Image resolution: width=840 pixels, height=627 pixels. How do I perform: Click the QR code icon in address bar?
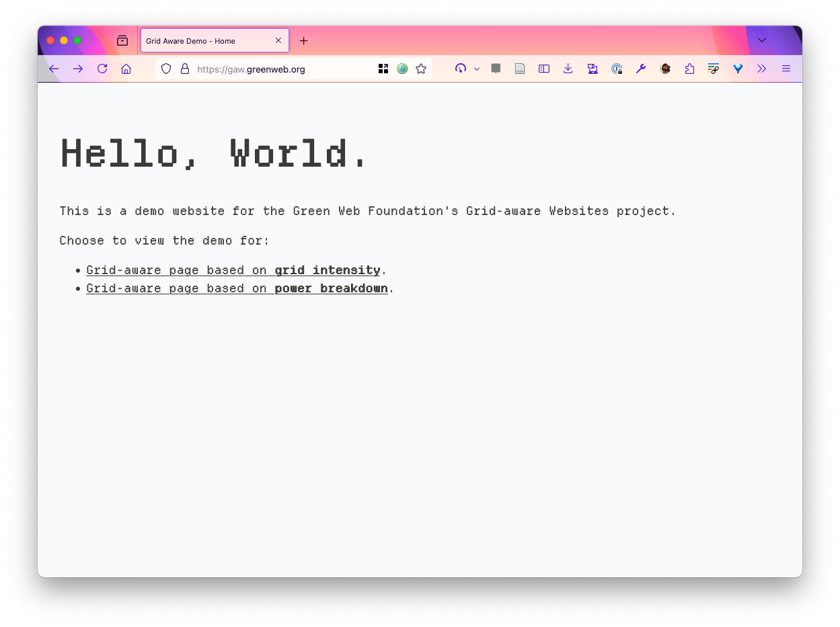click(383, 69)
